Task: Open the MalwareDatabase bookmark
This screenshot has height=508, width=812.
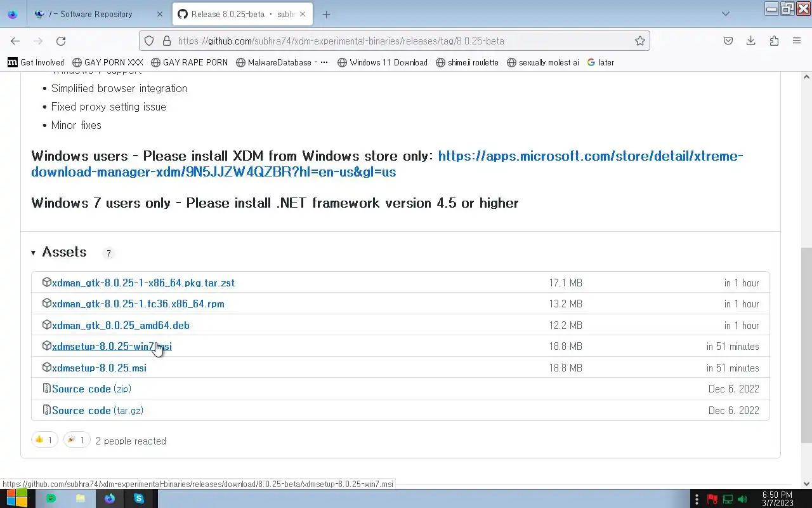Action: point(282,62)
